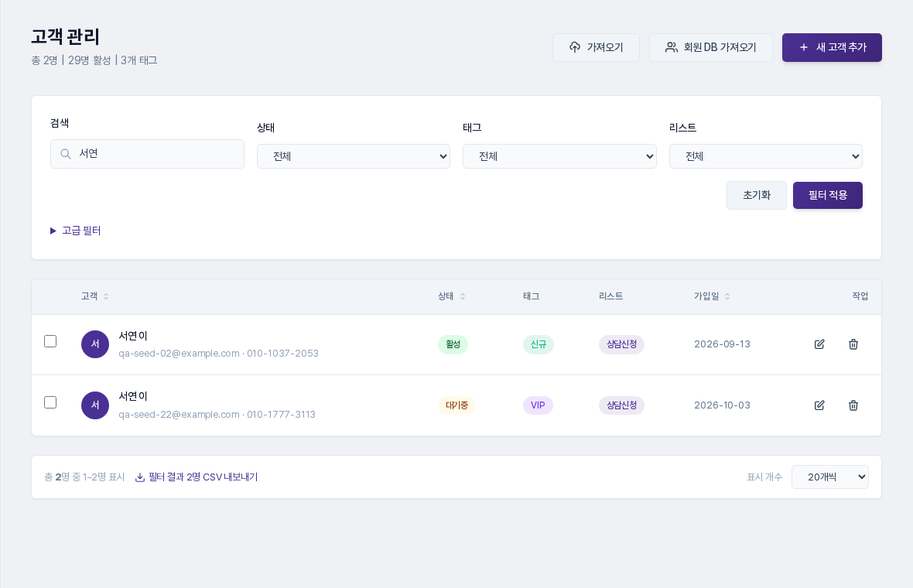Image resolution: width=913 pixels, height=588 pixels.
Task: Open the 태그 filter dropdown
Action: (x=559, y=156)
